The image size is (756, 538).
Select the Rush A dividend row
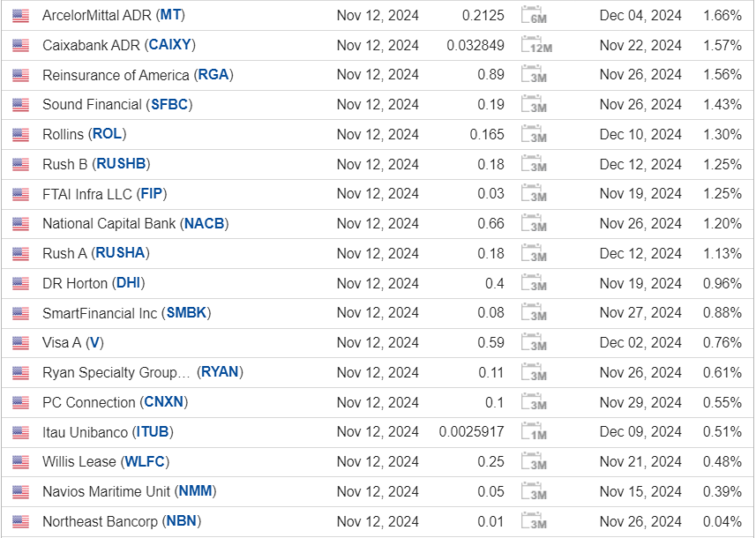coord(378,254)
